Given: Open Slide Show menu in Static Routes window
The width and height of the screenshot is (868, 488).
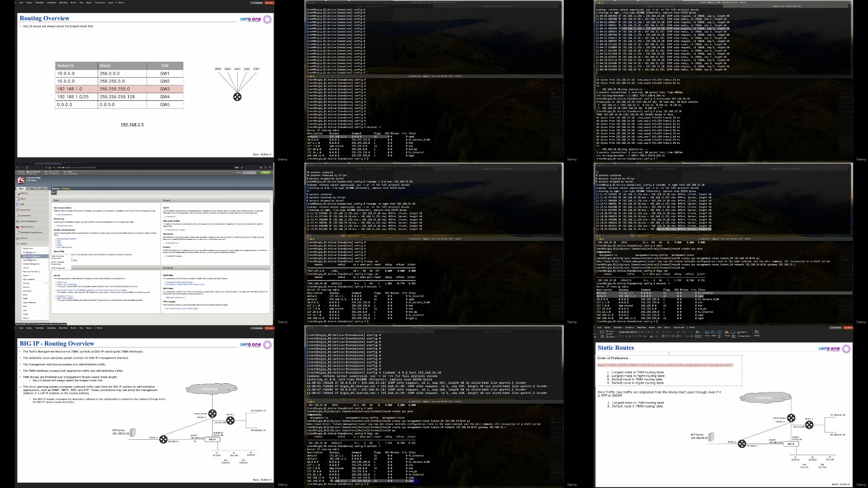Looking at the screenshot, I should click(x=641, y=327).
